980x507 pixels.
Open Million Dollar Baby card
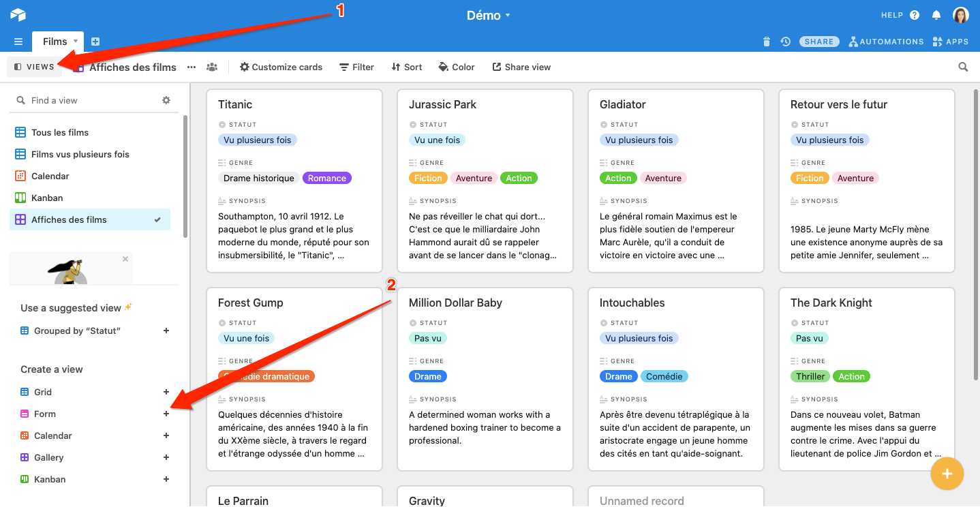(x=485, y=379)
